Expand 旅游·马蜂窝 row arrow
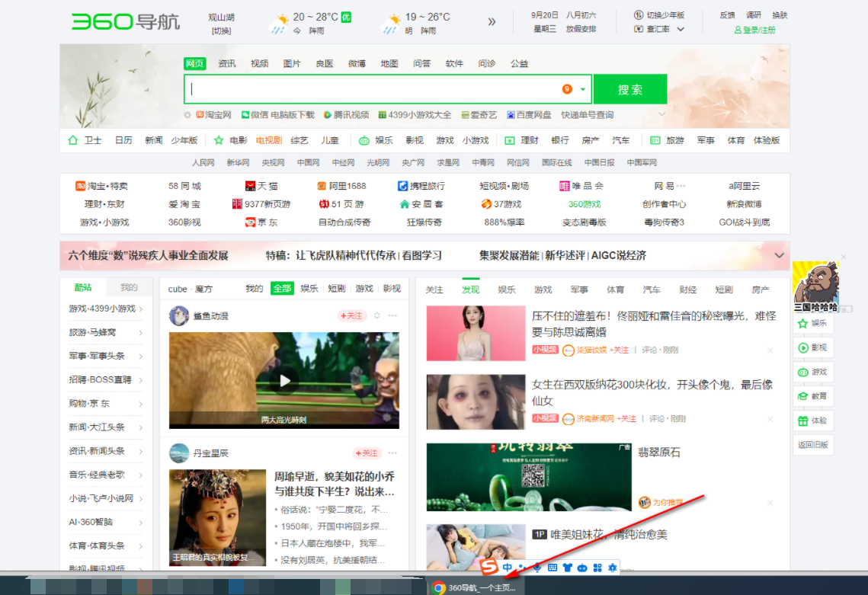The image size is (868, 595). pyautogui.click(x=141, y=333)
